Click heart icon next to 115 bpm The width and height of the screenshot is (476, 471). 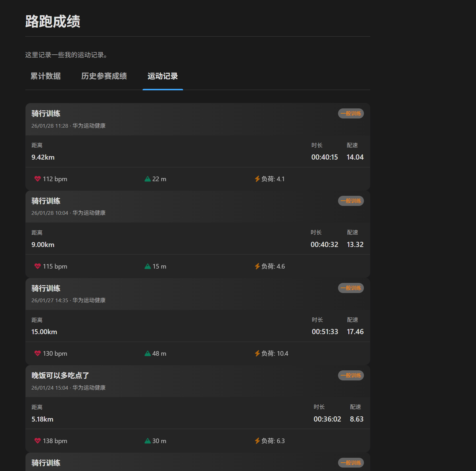click(x=37, y=266)
